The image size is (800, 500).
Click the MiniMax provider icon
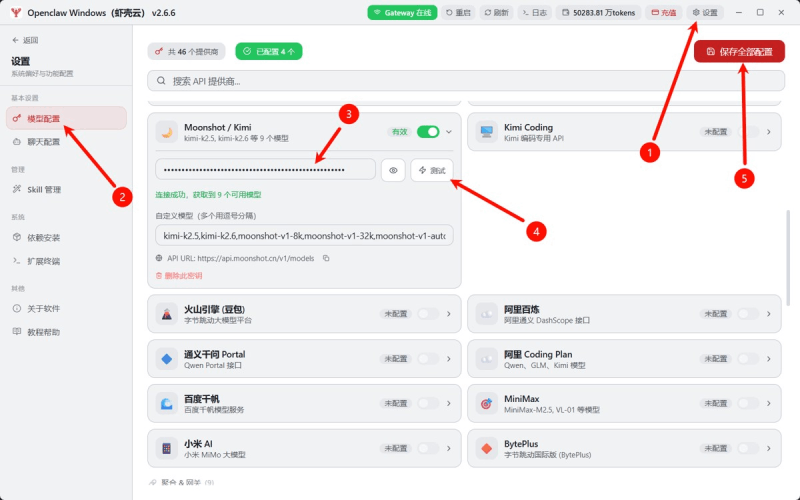click(x=486, y=404)
